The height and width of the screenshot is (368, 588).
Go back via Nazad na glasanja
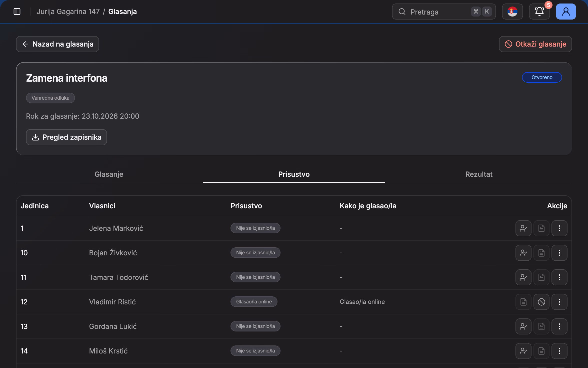click(x=57, y=44)
